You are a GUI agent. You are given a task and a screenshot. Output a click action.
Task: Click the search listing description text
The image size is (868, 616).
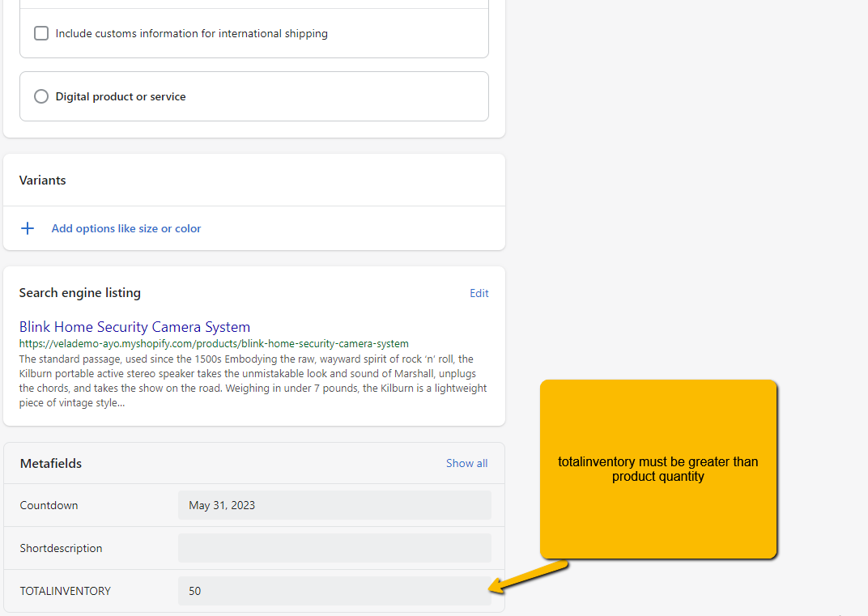click(x=253, y=380)
